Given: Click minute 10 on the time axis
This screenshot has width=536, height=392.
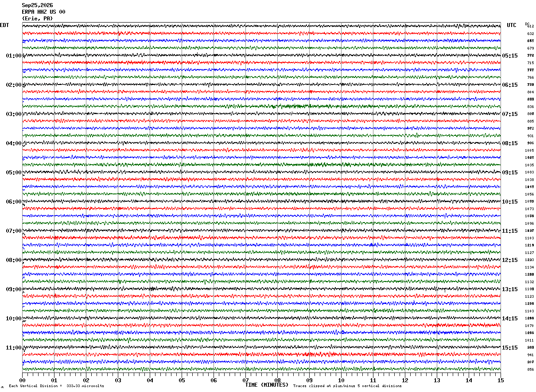Looking at the screenshot, I should (341, 380).
